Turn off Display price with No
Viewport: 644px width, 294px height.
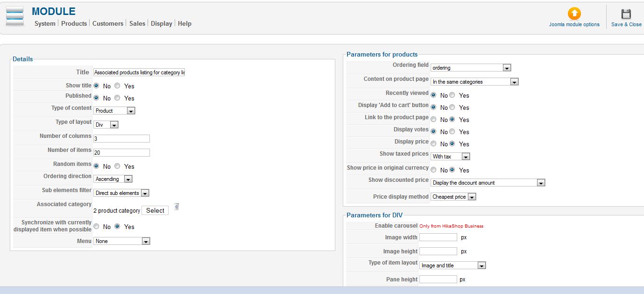pos(434,144)
